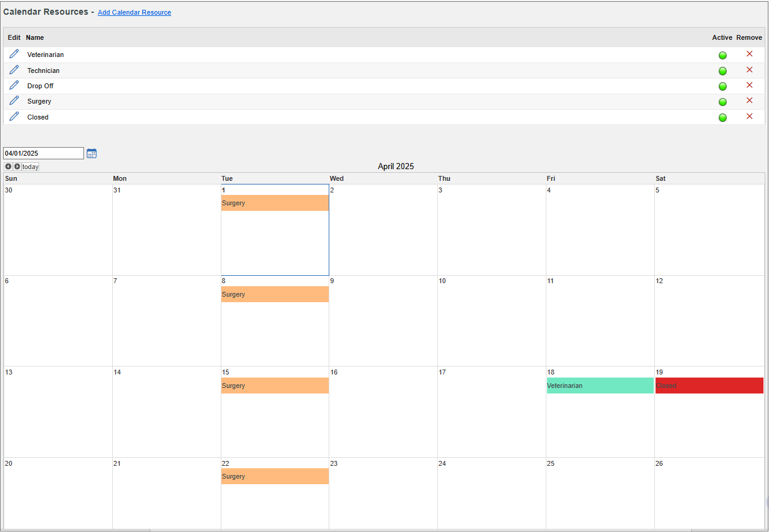Click day number 17 in calendar
Screen dimensions: 769x532
click(x=442, y=372)
